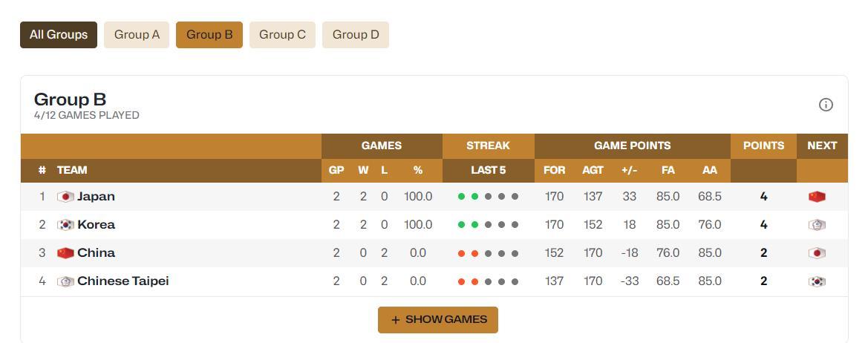This screenshot has width=868, height=343.
Task: Click the info icon in Group B header
Action: pyautogui.click(x=826, y=105)
